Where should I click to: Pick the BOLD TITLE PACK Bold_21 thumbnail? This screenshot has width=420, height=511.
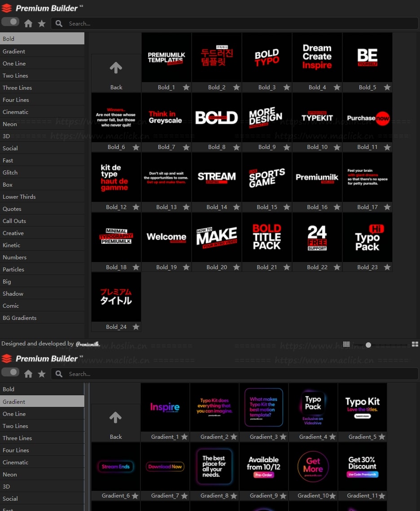pyautogui.click(x=267, y=237)
